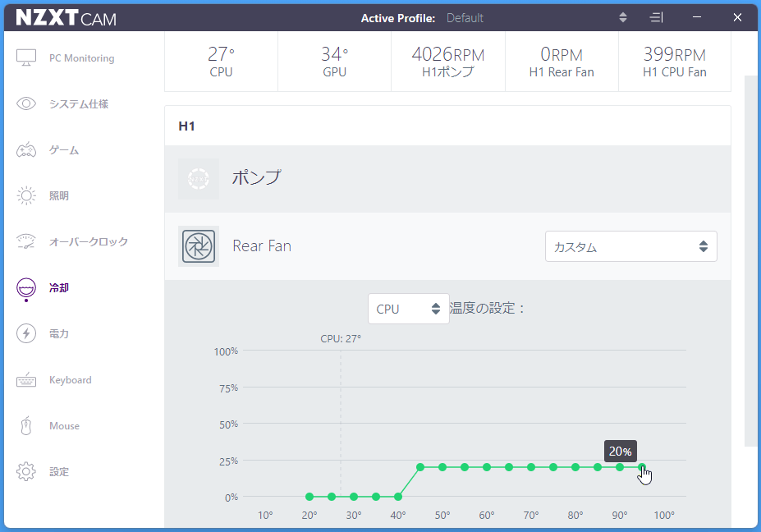Select the fan curve point at 30°
The height and width of the screenshot is (532, 761).
coord(354,497)
